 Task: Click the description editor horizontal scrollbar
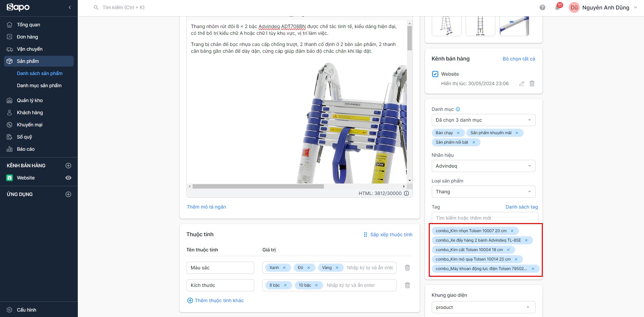tap(258, 186)
